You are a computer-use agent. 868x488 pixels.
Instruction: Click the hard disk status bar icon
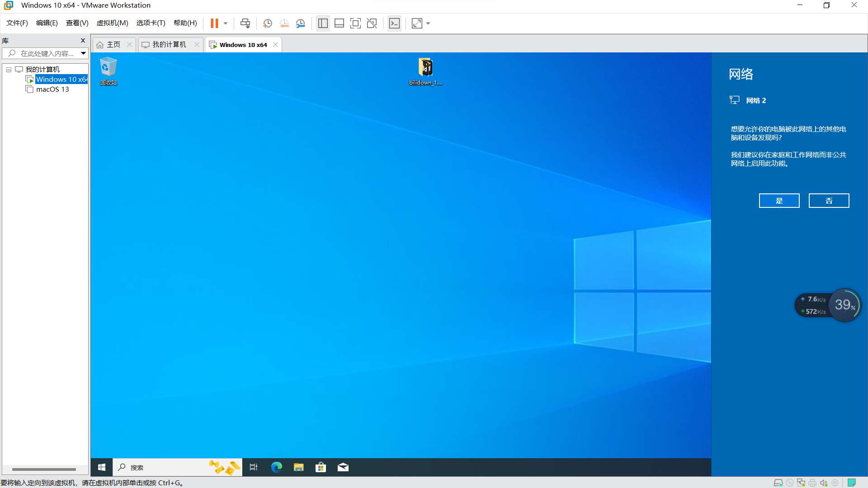(x=778, y=483)
